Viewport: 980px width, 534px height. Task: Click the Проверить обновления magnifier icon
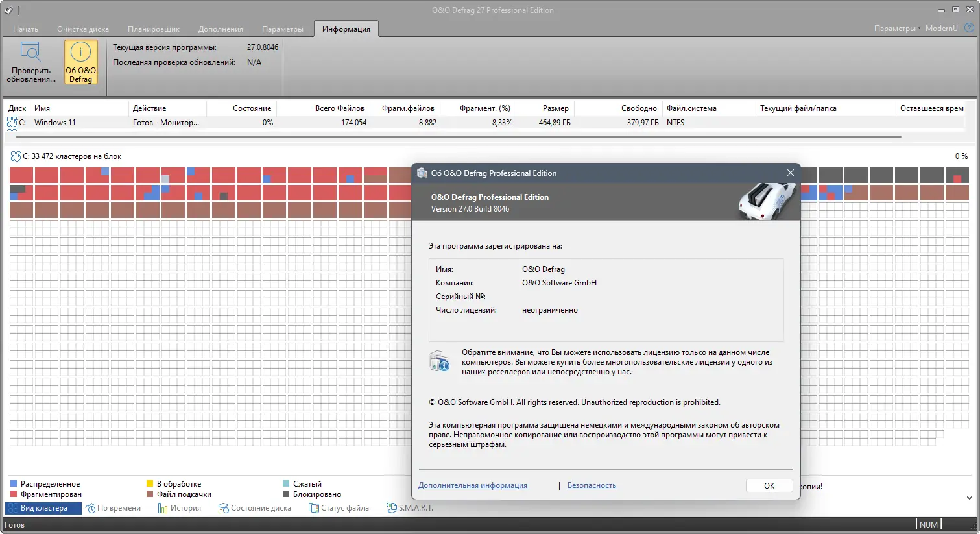pyautogui.click(x=30, y=53)
